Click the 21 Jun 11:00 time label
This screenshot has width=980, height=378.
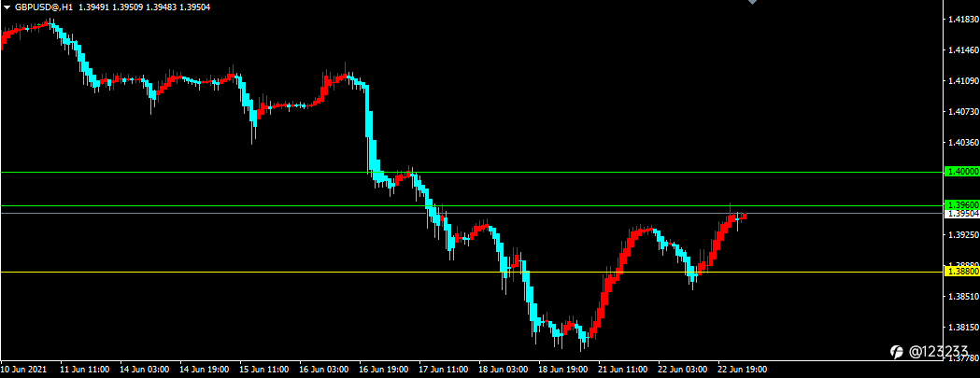click(623, 370)
